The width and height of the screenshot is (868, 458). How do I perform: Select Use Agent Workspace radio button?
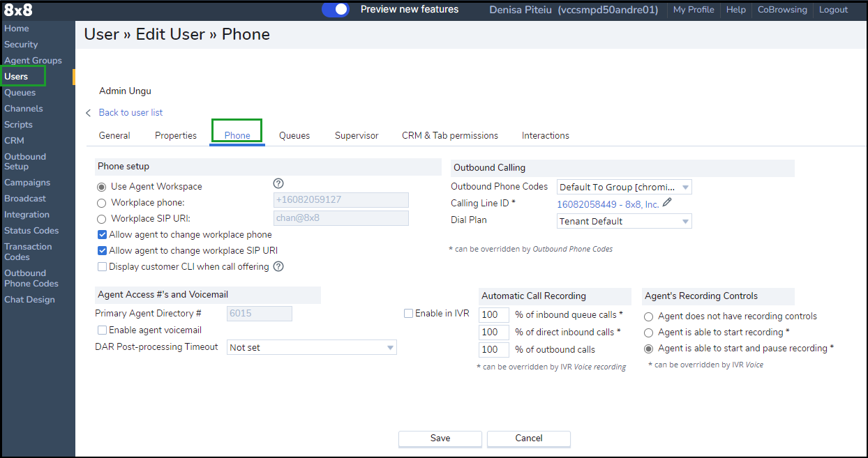coord(102,187)
